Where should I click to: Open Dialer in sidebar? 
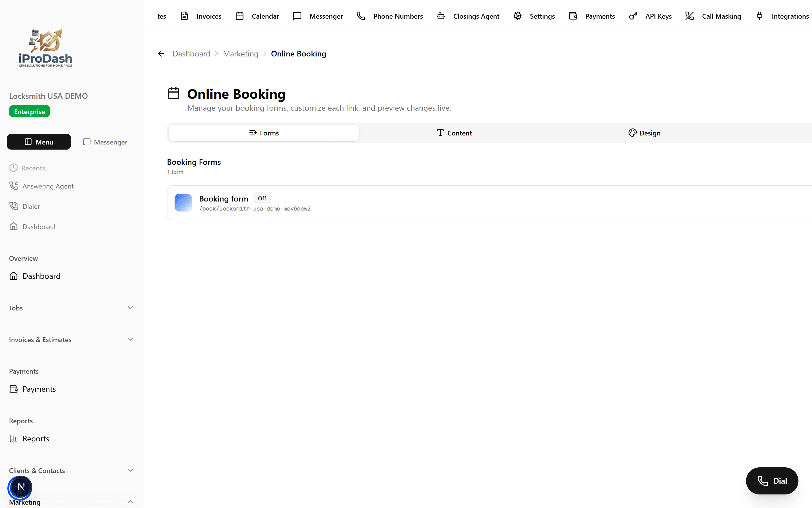click(x=25, y=206)
